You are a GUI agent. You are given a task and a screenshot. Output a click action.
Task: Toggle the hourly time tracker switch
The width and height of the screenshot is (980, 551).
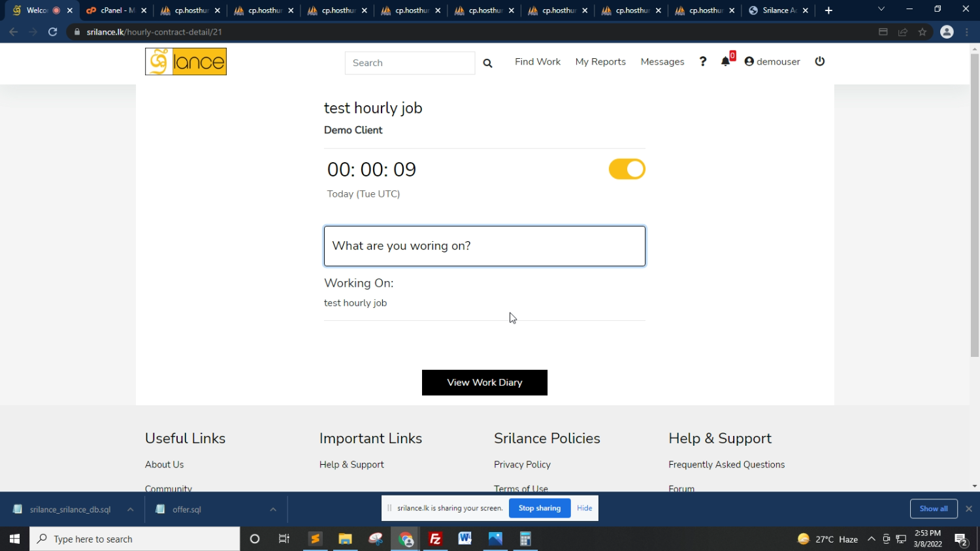[627, 169]
